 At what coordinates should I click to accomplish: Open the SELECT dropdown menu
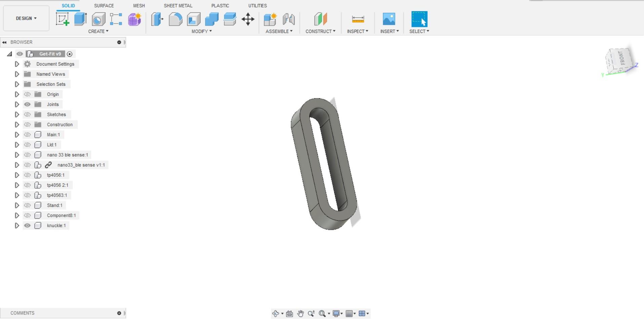click(419, 31)
